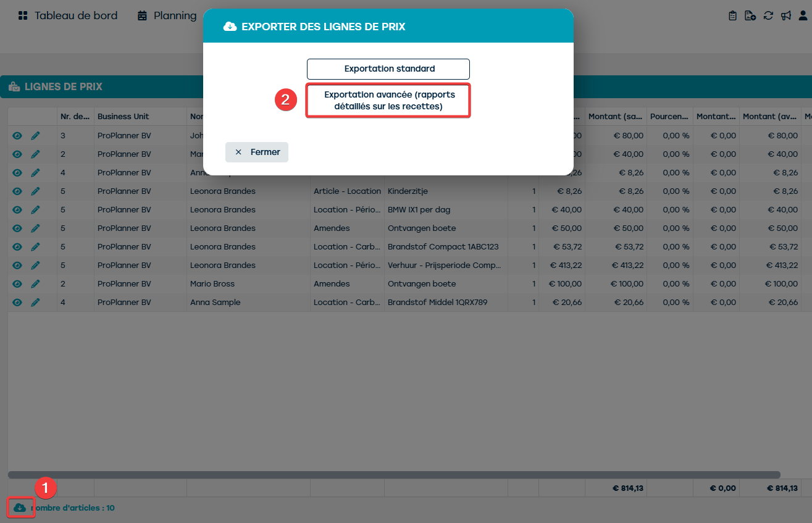Choose Exportation avancée detailed reports
This screenshot has width=812, height=523.
pos(388,101)
